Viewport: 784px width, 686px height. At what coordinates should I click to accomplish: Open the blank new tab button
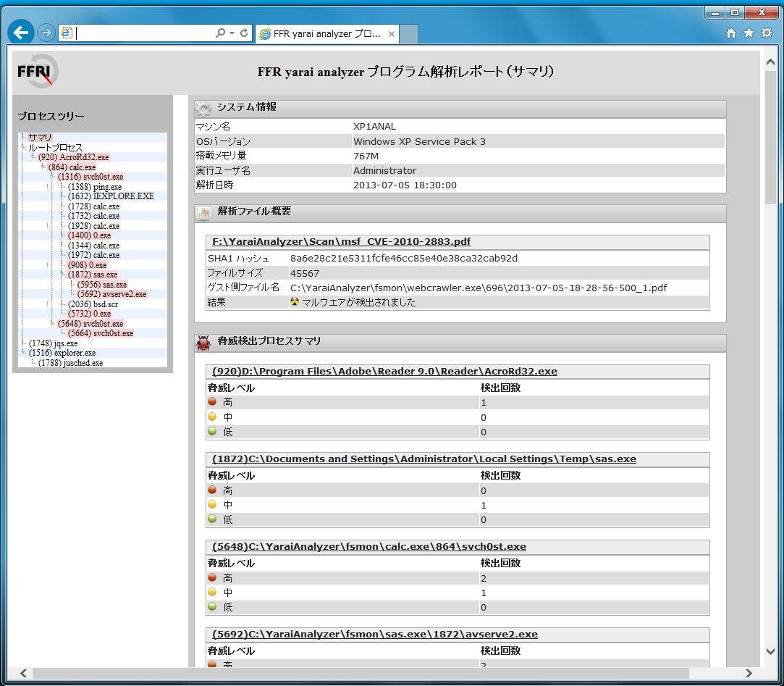(x=409, y=34)
